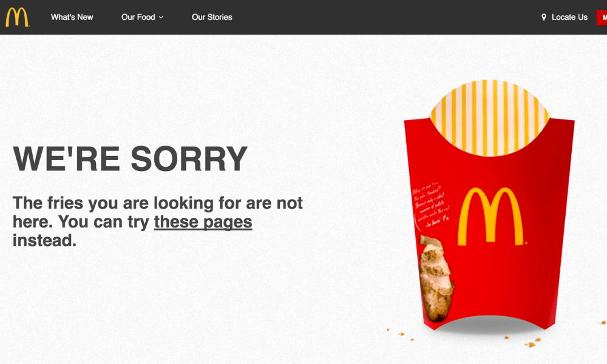Click the yellow striped inside of fries box
607x364 pixels.
point(489,116)
